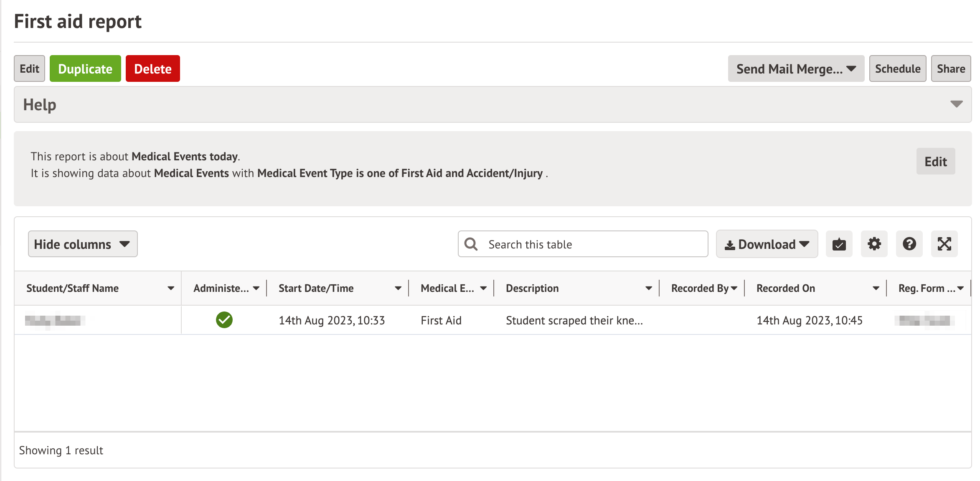Expand the Help panel arrow

point(956,104)
